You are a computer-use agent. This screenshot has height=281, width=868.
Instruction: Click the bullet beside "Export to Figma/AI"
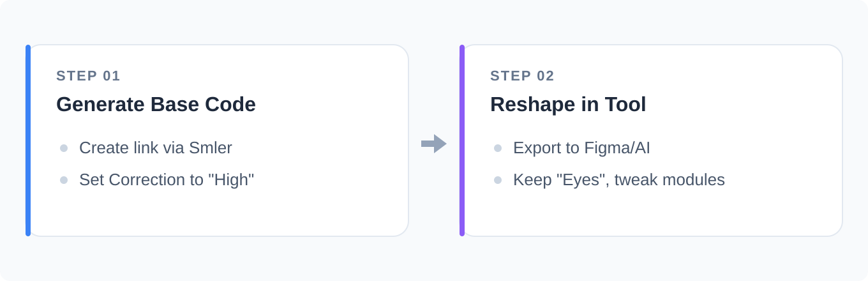coord(498,148)
